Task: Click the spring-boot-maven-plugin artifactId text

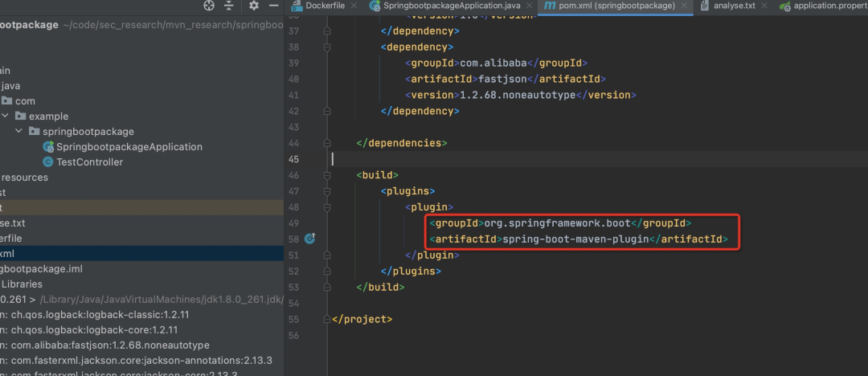Action: click(x=575, y=239)
